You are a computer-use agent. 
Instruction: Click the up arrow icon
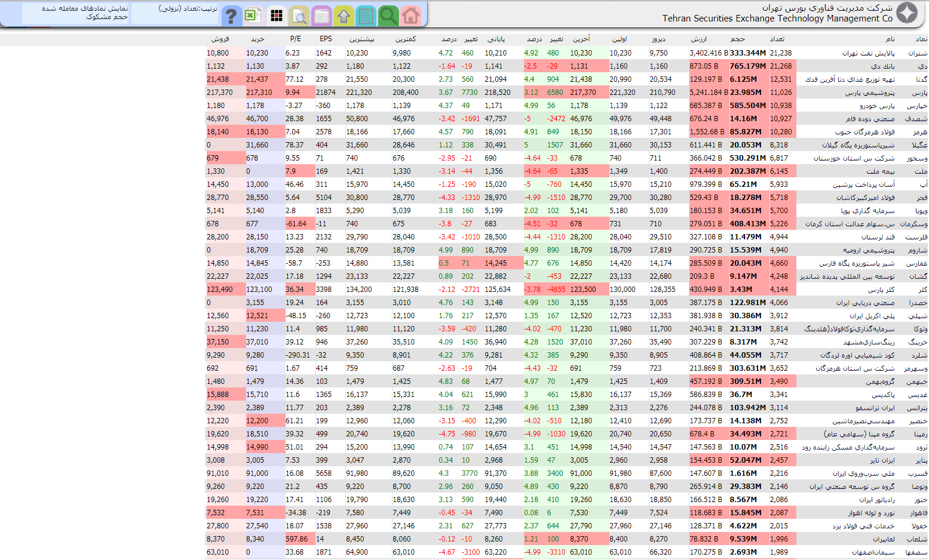click(344, 16)
